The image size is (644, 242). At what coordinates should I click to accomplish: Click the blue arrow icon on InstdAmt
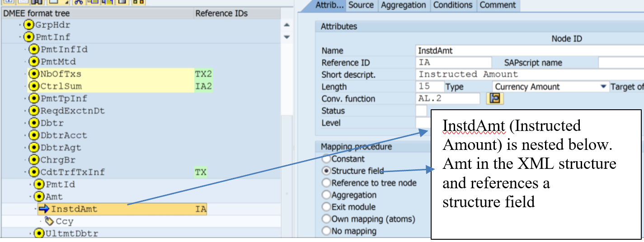(x=44, y=209)
